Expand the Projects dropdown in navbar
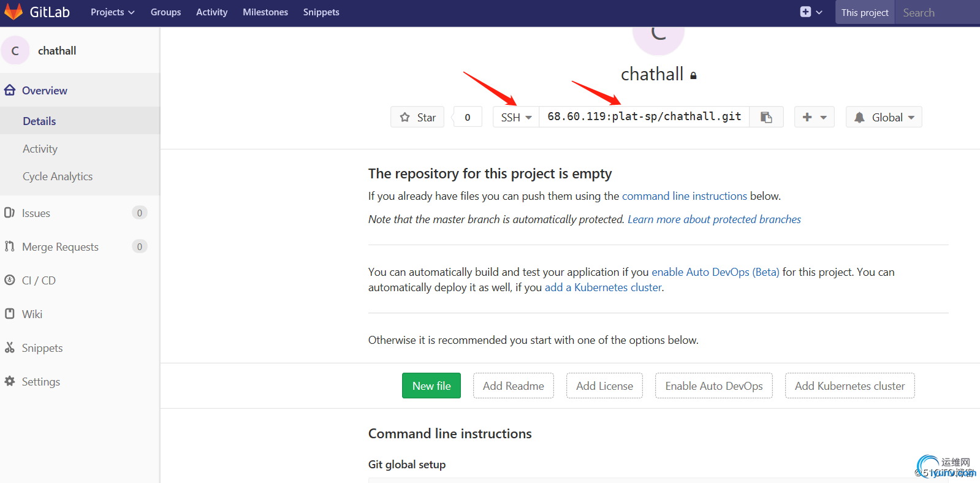Screen dimensions: 980x483 (113, 12)
